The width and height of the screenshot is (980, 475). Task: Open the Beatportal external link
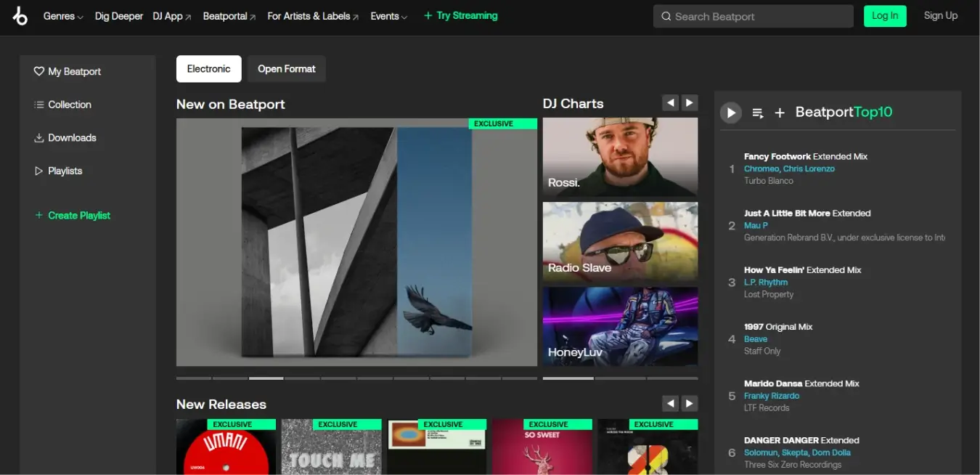229,16
